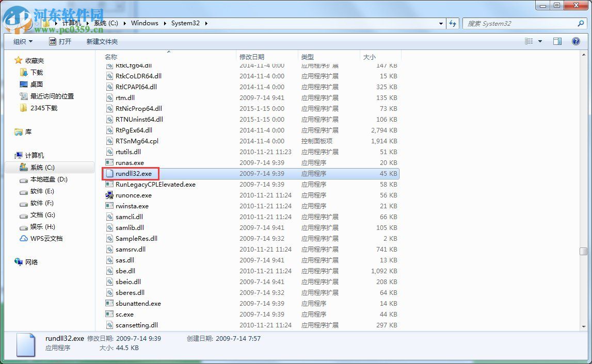Open the 组织 dropdown menu
The image size is (592, 364).
(22, 41)
